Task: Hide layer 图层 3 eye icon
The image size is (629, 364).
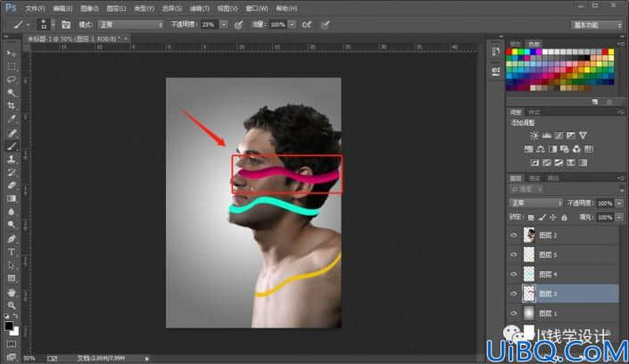Action: pos(514,294)
